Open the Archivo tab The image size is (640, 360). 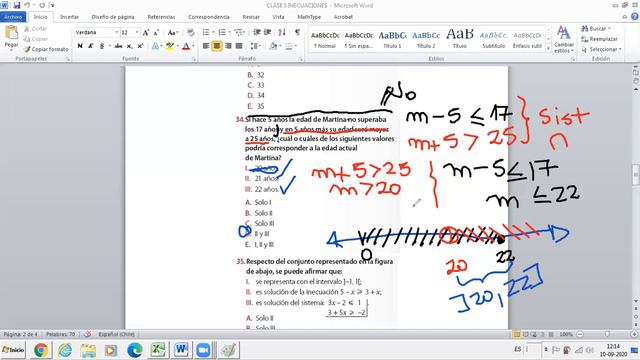(x=13, y=17)
